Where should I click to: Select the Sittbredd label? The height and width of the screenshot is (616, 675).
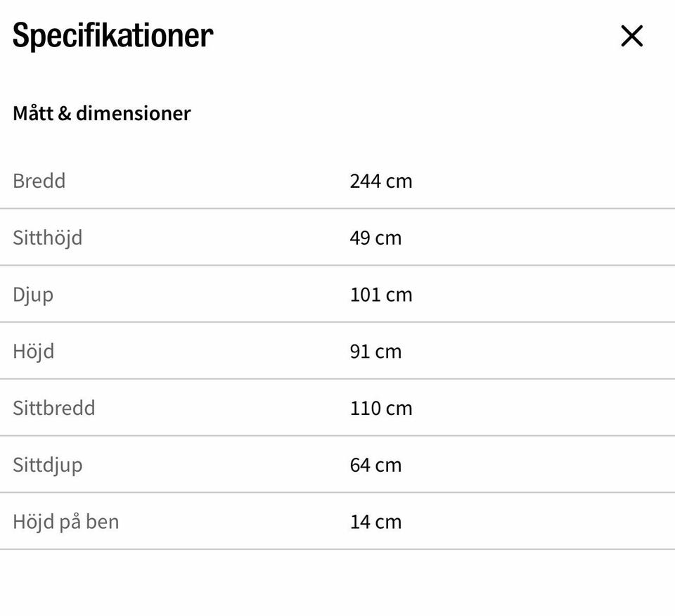(x=53, y=408)
